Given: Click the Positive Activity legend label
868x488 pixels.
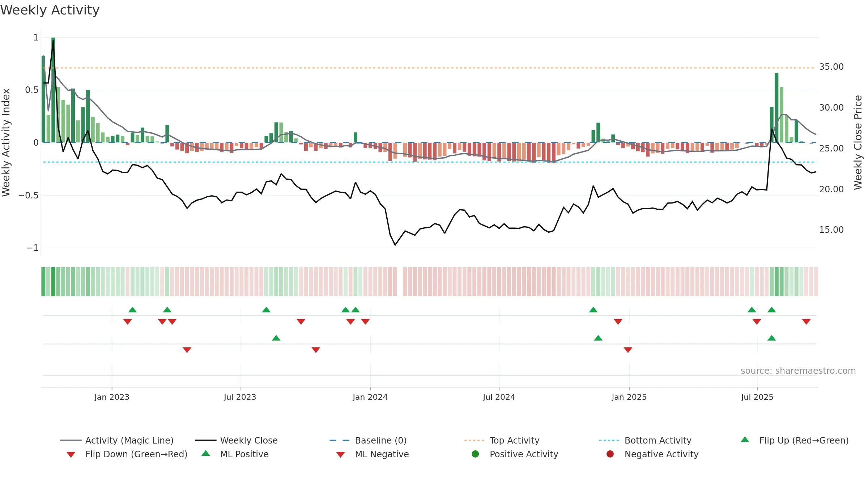Looking at the screenshot, I should tap(524, 454).
